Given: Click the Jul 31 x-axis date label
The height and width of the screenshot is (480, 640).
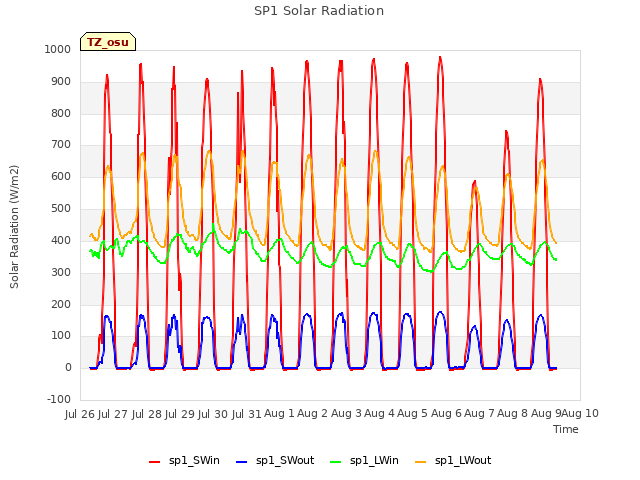Looking at the screenshot, I should (x=247, y=414).
